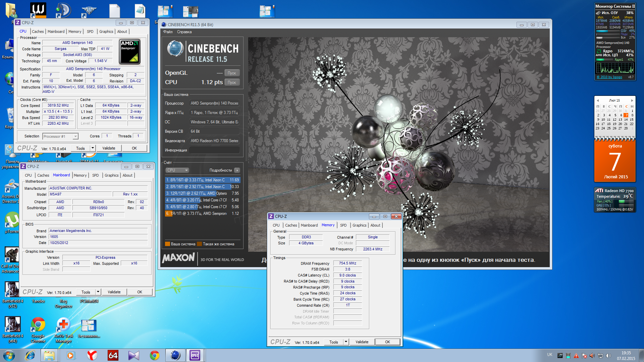Click the Информация input field in Cinebench
The image size is (644, 362).
pos(215,150)
